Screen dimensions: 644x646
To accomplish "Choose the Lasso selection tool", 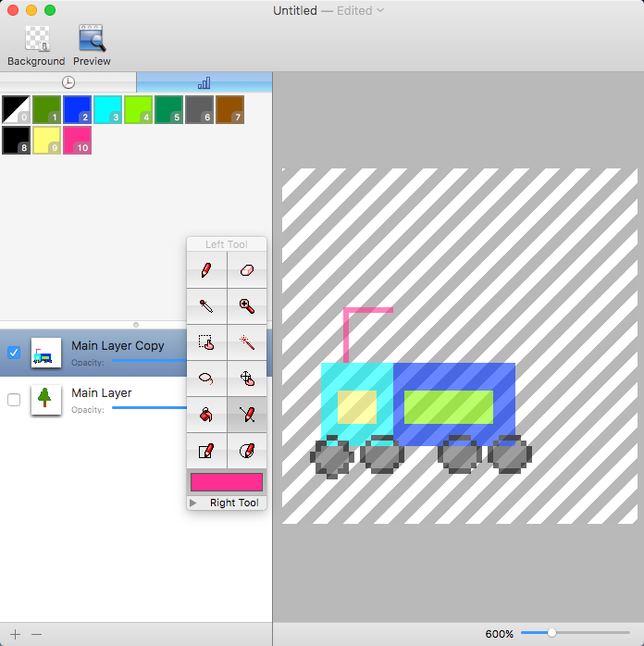I will pos(206,379).
